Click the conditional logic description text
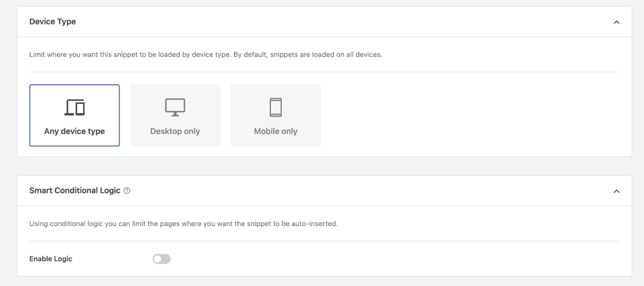The image size is (644, 286). tap(183, 224)
